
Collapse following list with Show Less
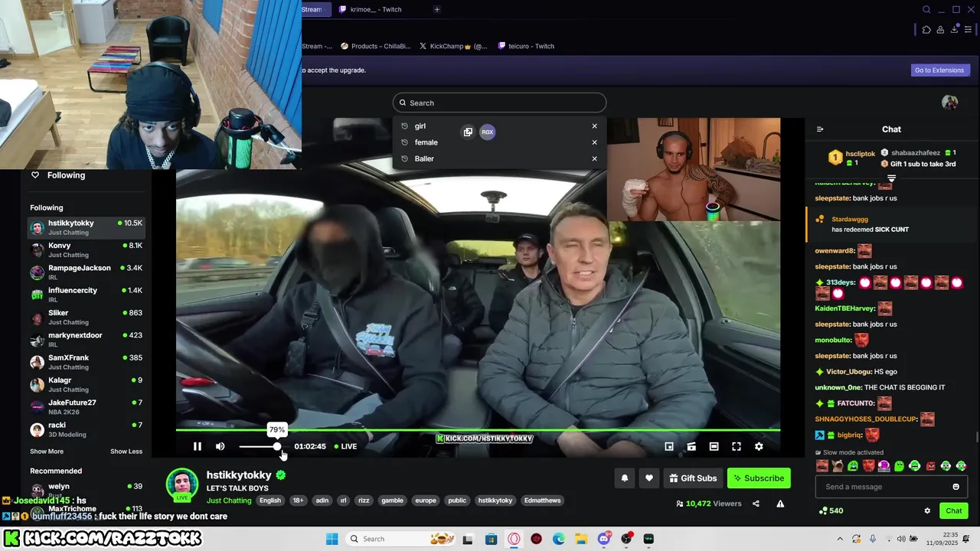(126, 452)
